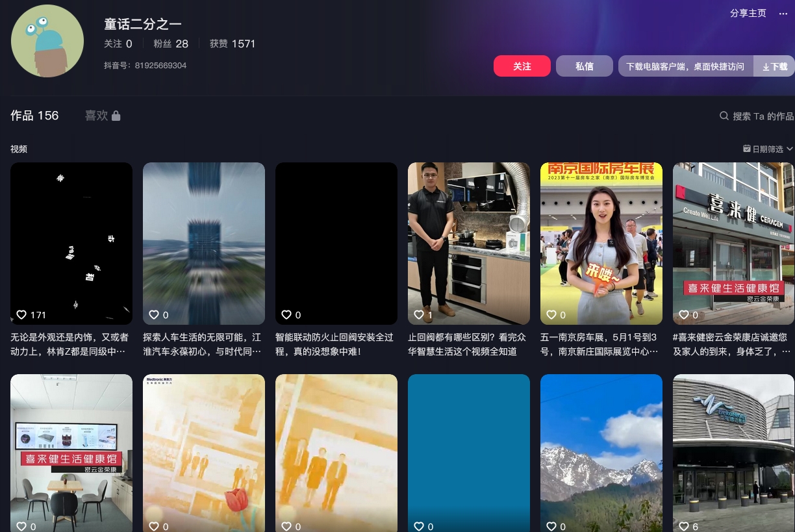Click the lock icon beside 喜欢
This screenshot has height=532, width=795.
point(116,116)
